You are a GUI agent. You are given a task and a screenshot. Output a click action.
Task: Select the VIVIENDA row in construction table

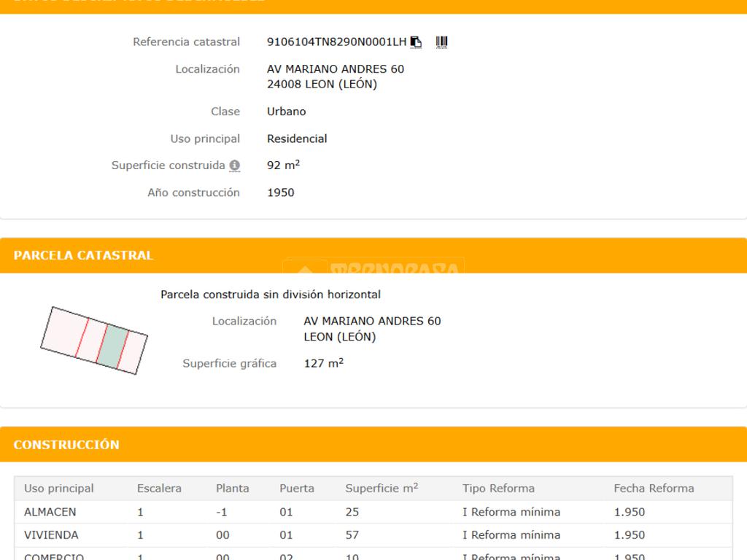click(x=51, y=535)
